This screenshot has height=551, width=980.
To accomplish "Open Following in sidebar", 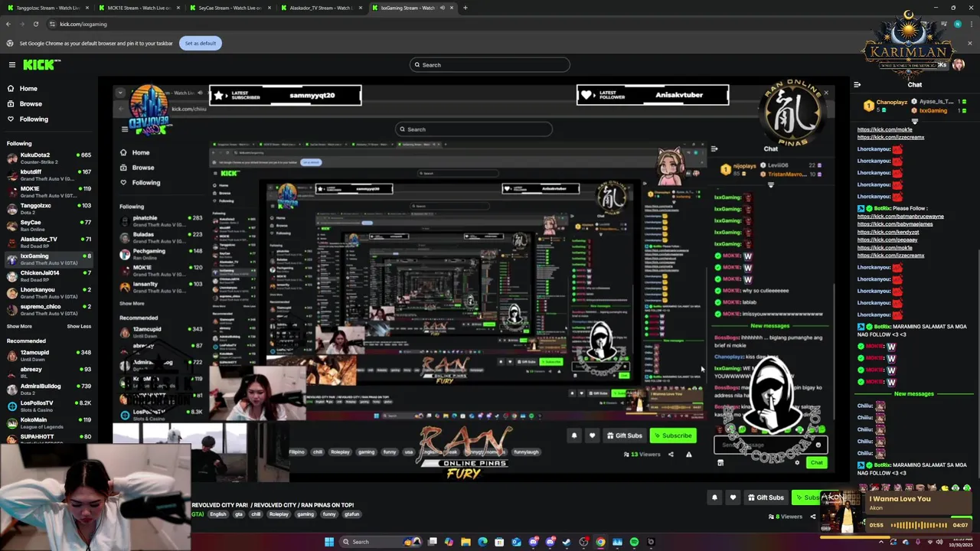I will coord(34,119).
